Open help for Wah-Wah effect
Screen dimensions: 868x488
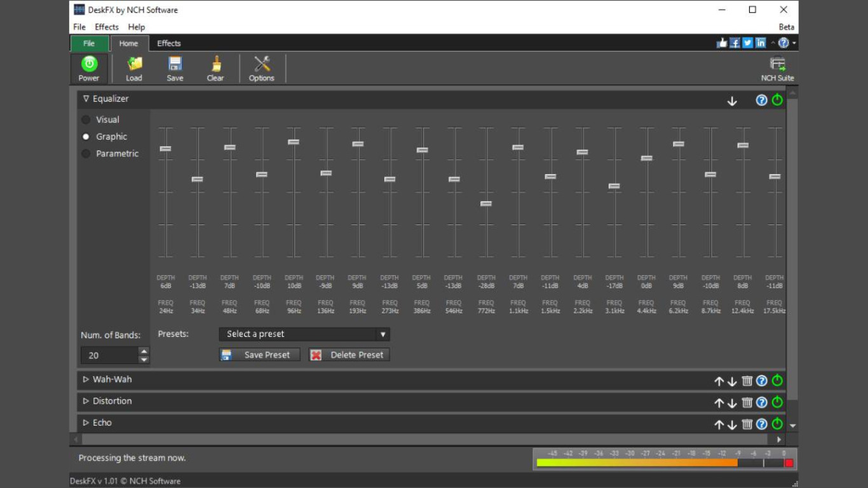point(761,381)
